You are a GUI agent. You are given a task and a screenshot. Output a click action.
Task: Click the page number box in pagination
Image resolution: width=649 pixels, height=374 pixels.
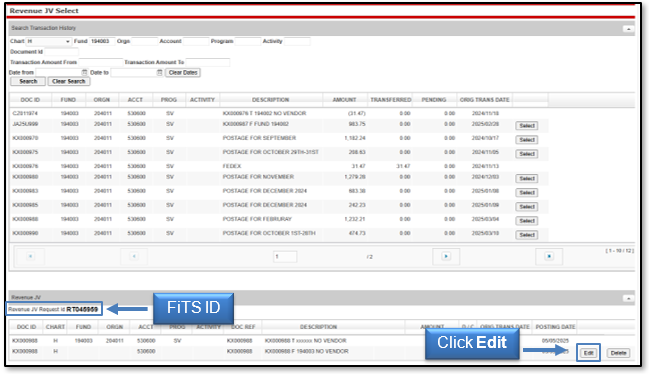(x=285, y=257)
